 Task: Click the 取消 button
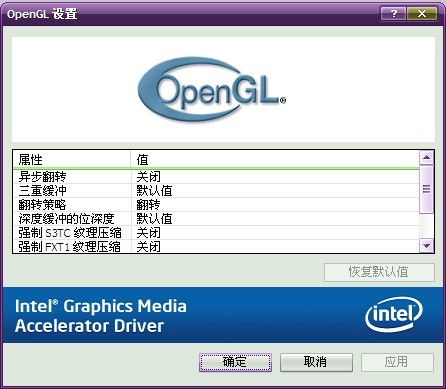316,362
